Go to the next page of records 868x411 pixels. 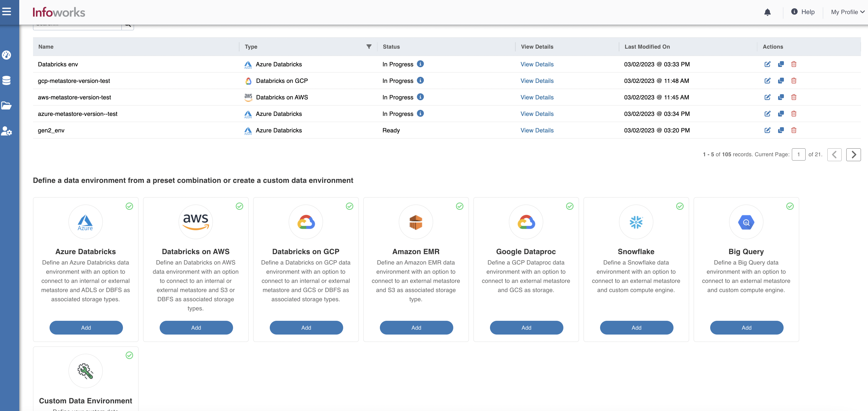click(x=853, y=154)
